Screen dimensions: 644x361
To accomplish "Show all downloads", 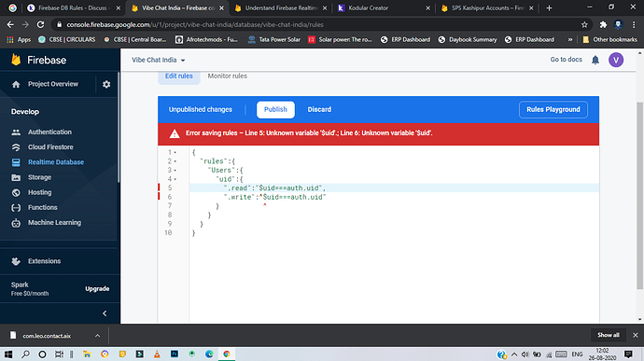I will 609,335.
